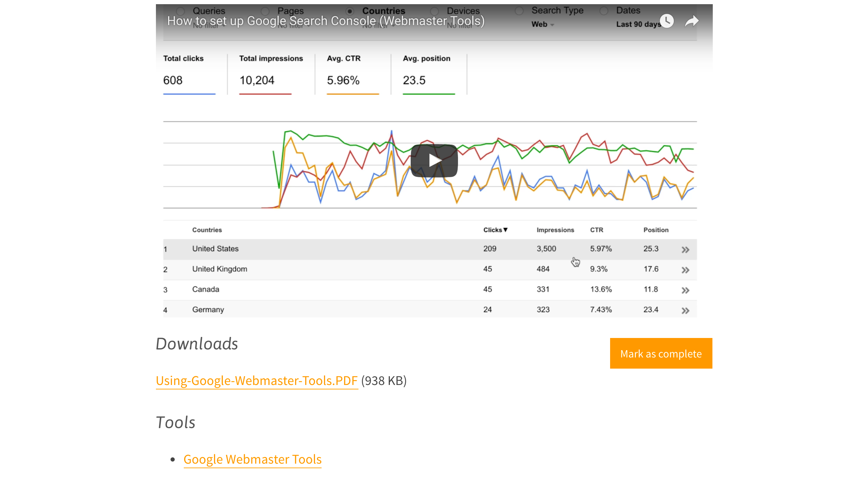Click the Watch later clock icon
Image resolution: width=868 pixels, height=488 pixels.
(x=666, y=21)
